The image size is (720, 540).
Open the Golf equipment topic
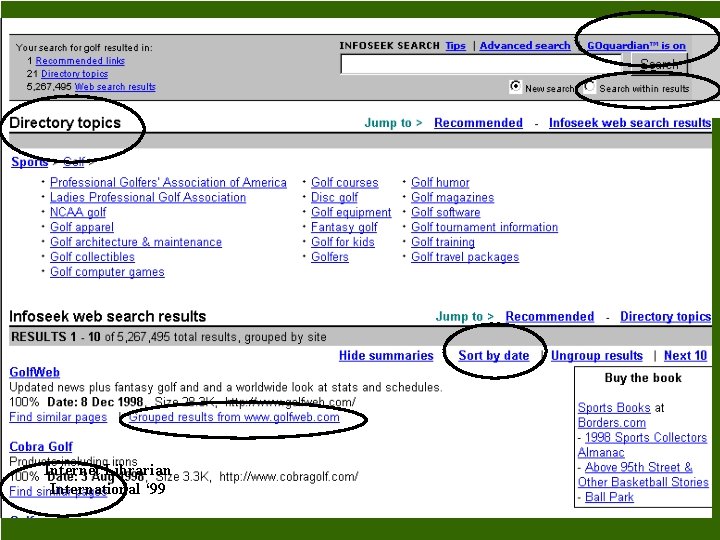coord(351,212)
